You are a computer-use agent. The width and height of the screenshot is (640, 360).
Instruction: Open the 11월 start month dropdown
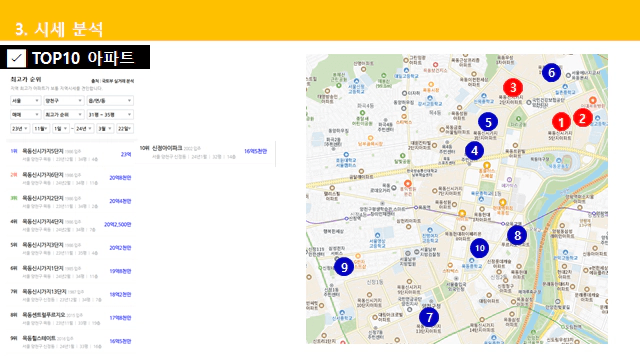41,129
